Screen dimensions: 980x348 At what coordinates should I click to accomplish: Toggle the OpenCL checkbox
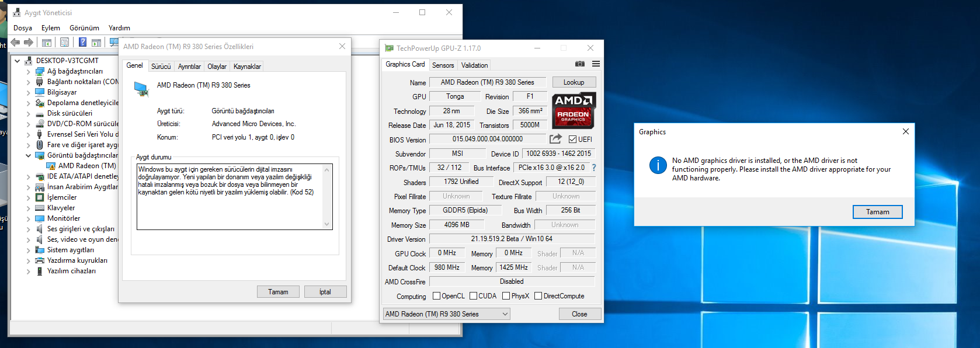pyautogui.click(x=436, y=296)
